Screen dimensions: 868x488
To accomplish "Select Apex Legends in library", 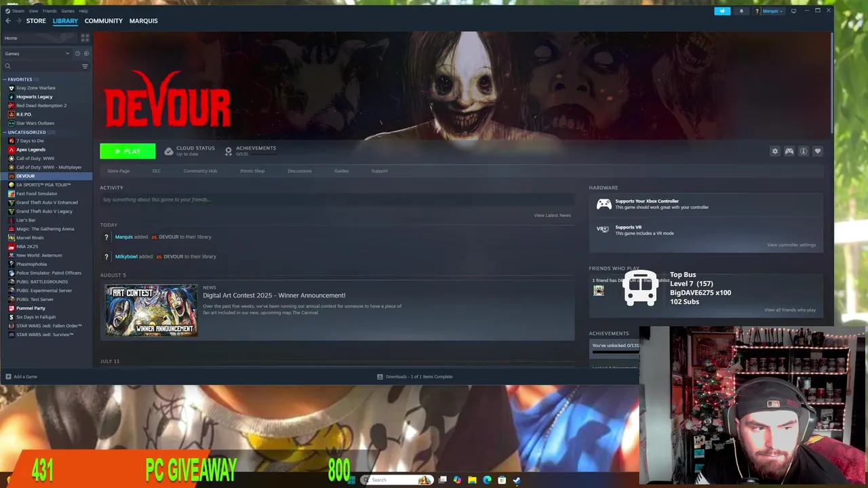I will (x=31, y=150).
